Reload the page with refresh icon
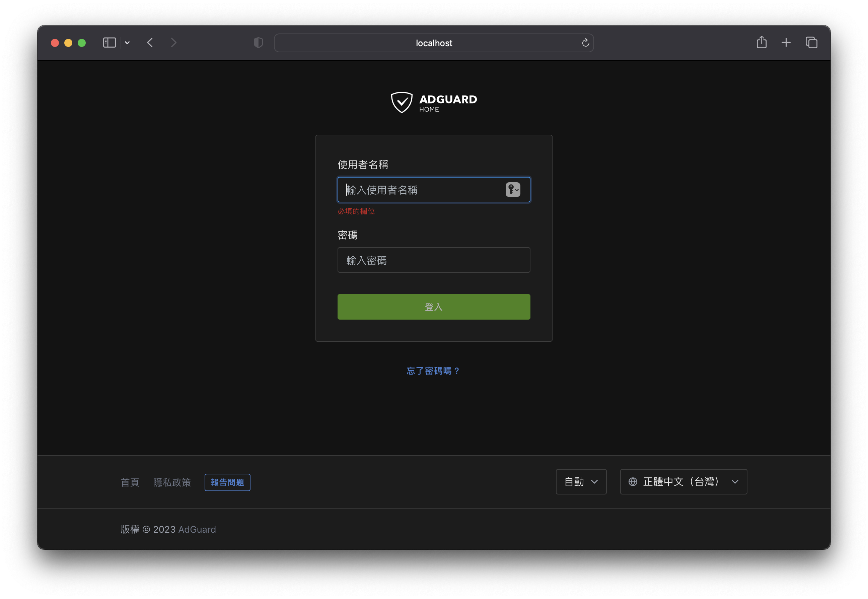This screenshot has width=868, height=599. click(x=586, y=43)
